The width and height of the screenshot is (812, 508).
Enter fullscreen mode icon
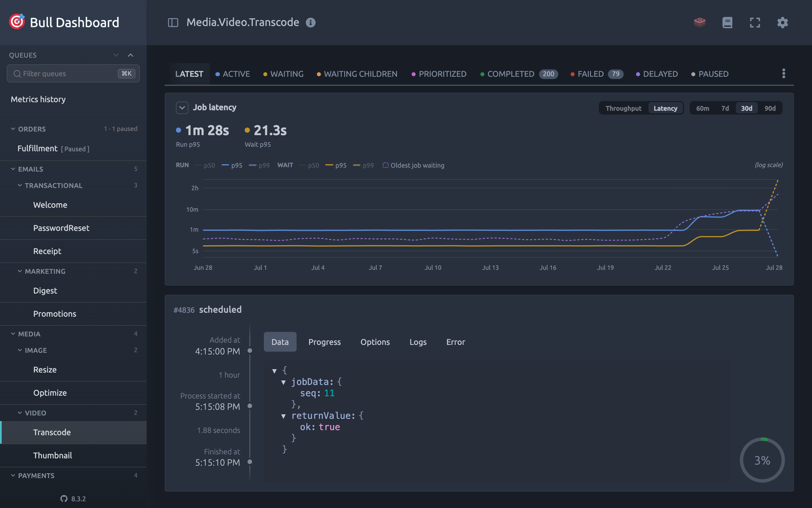[x=755, y=23]
